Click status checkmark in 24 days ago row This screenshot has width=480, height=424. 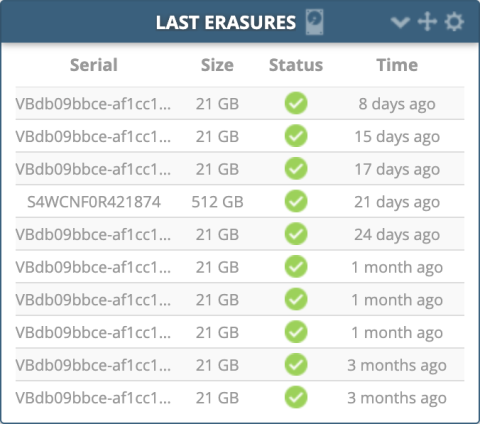(x=296, y=234)
